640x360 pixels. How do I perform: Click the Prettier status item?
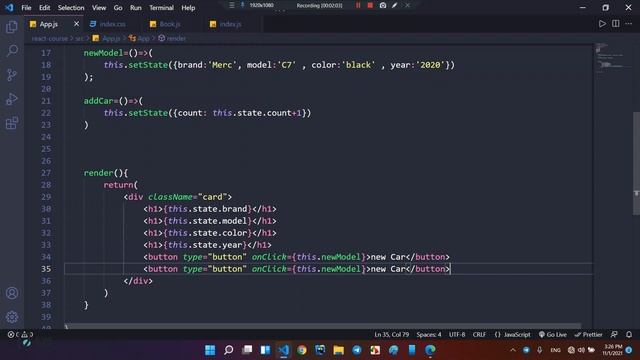[589, 334]
